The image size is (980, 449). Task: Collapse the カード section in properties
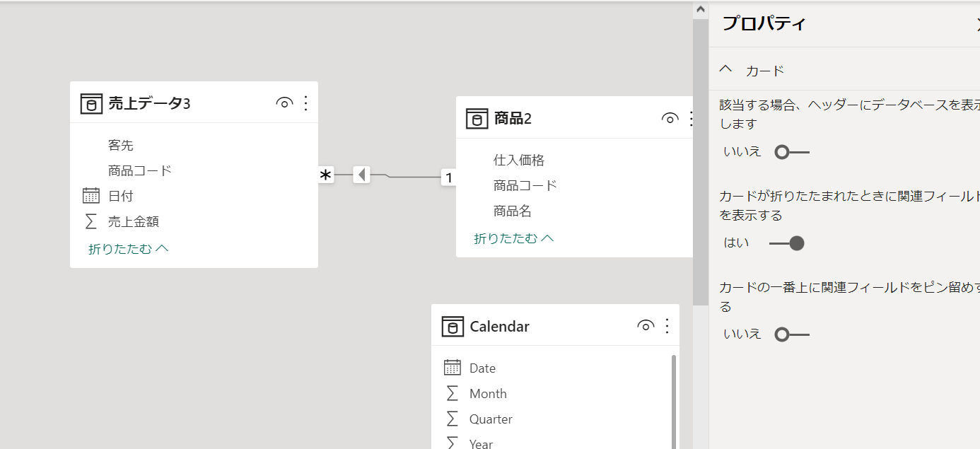[x=725, y=70]
